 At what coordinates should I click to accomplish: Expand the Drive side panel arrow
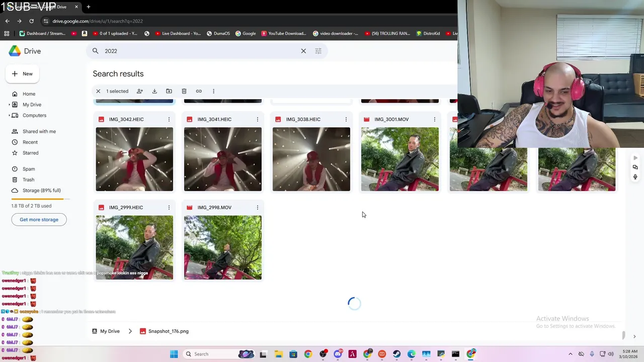tap(634, 336)
